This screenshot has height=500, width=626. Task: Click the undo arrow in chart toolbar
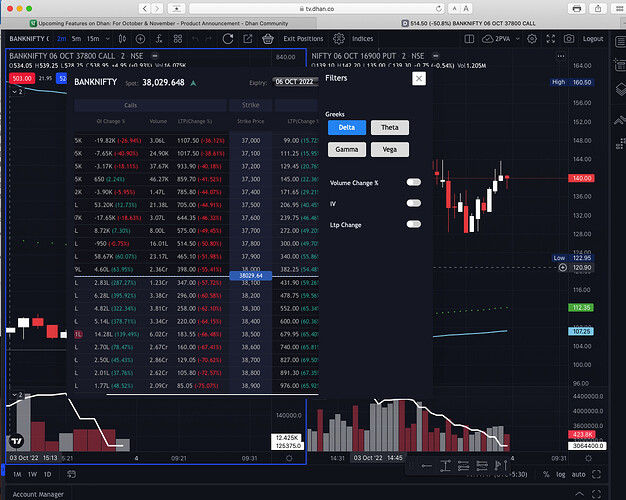(x=195, y=39)
